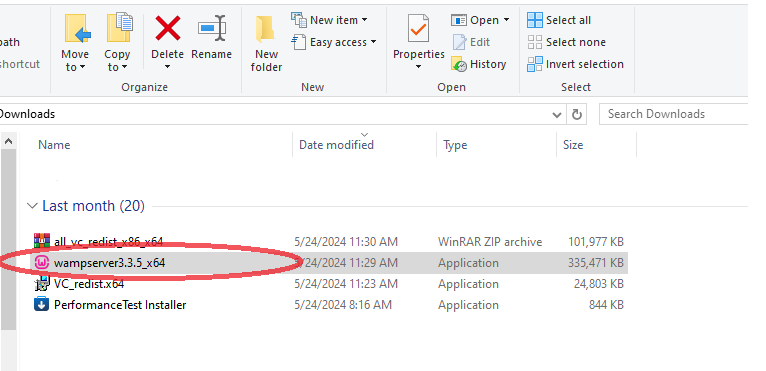Open the Easy access dropdown
This screenshot has height=371, width=766.
point(334,42)
